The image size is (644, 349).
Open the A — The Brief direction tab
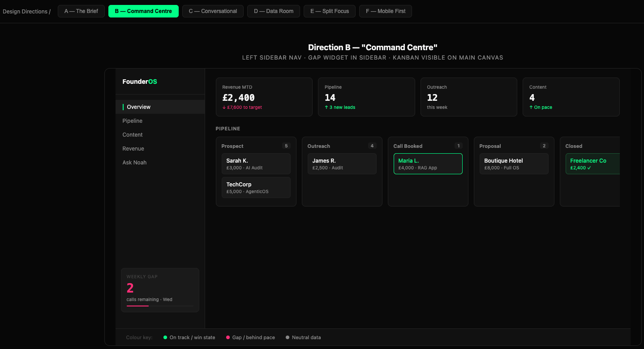[81, 11]
